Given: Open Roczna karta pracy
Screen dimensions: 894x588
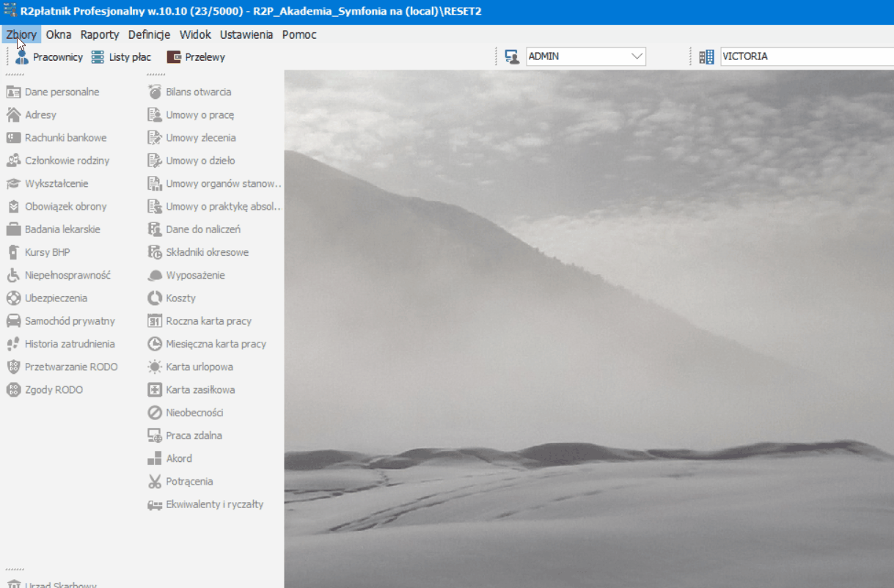Looking at the screenshot, I should pos(199,321).
